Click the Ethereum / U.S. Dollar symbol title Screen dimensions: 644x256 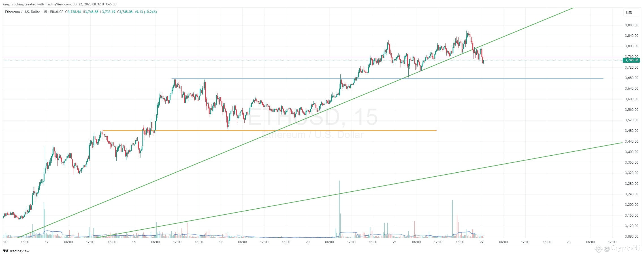[22, 12]
